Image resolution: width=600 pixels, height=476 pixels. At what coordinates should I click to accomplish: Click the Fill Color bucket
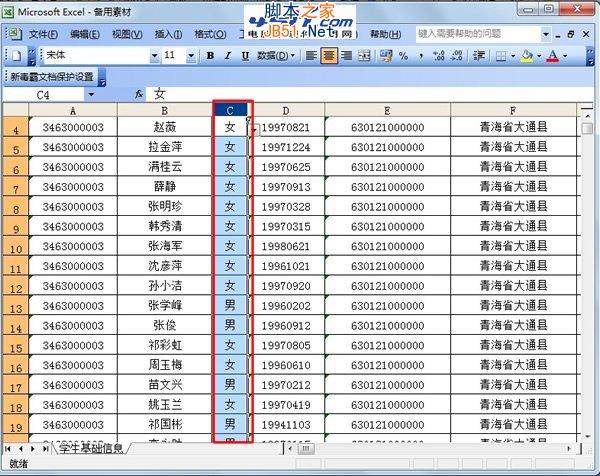point(527,56)
